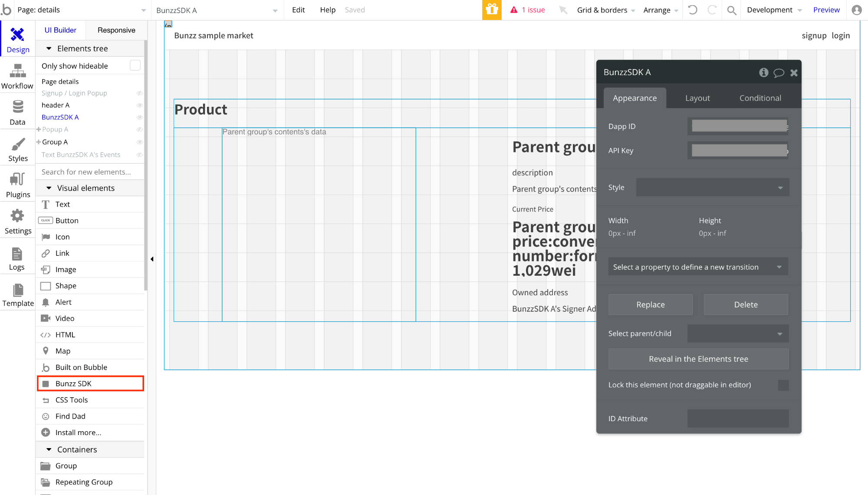Switch to the Responsive tab
The image size is (868, 495).
[x=116, y=30]
